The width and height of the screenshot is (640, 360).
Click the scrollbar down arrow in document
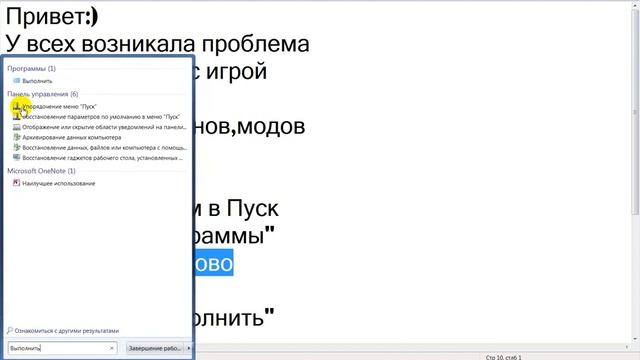click(635, 339)
